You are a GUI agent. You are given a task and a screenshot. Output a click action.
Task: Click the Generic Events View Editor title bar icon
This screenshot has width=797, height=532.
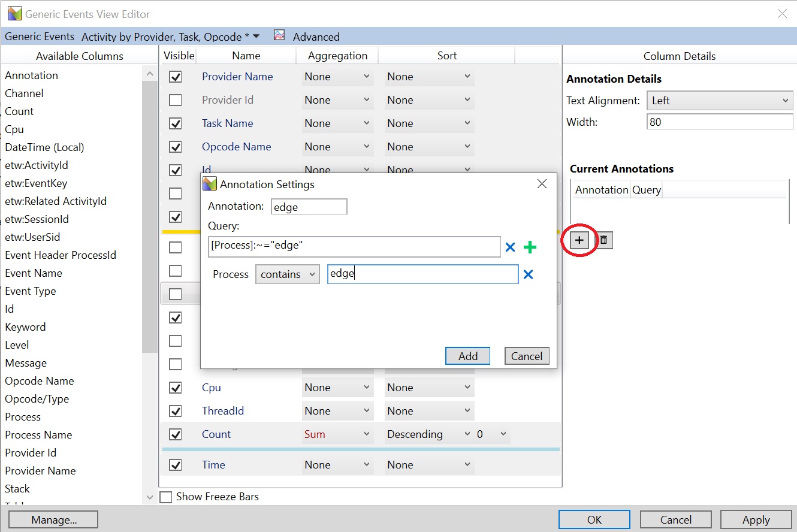(14, 13)
